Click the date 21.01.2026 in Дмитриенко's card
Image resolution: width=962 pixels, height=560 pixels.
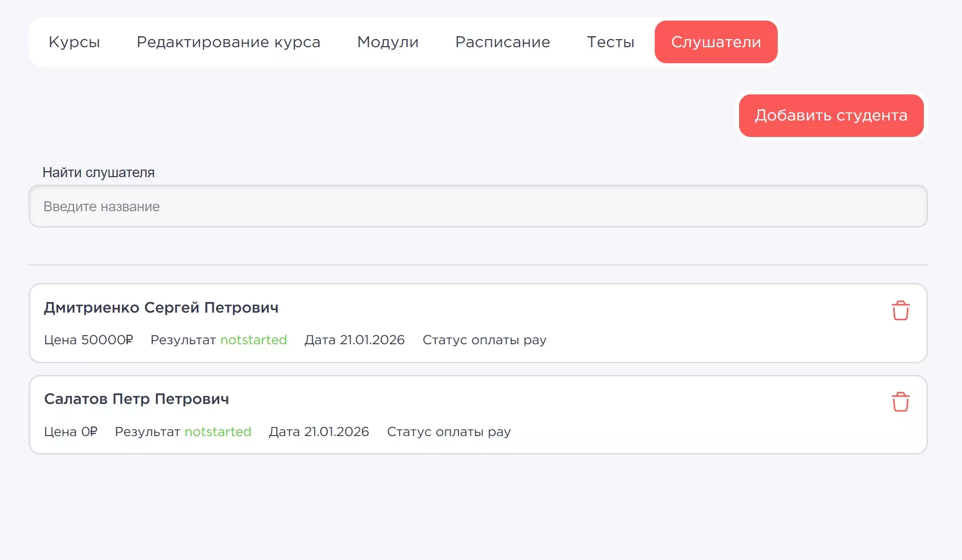(372, 340)
